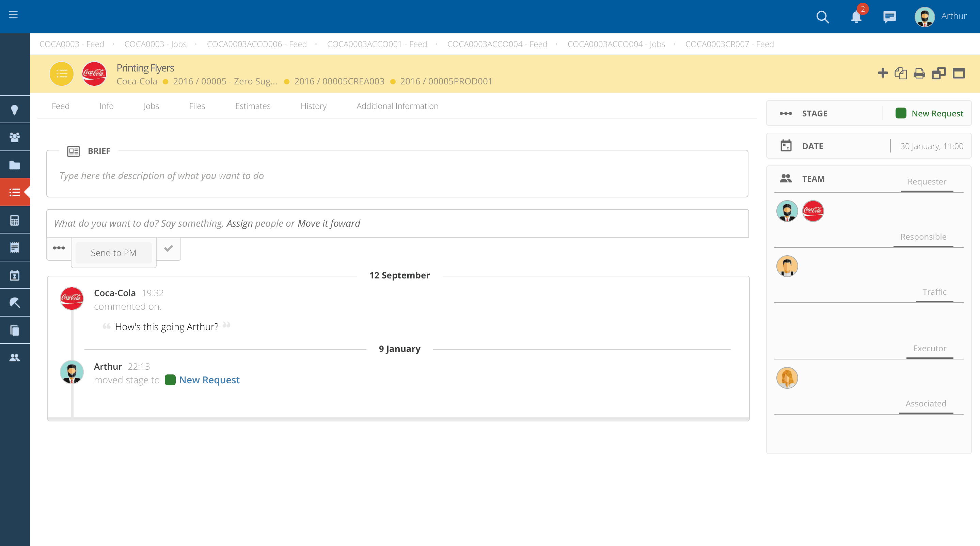Open the folder sidebar icon
Viewport: 980px width, 546px height.
click(x=14, y=165)
